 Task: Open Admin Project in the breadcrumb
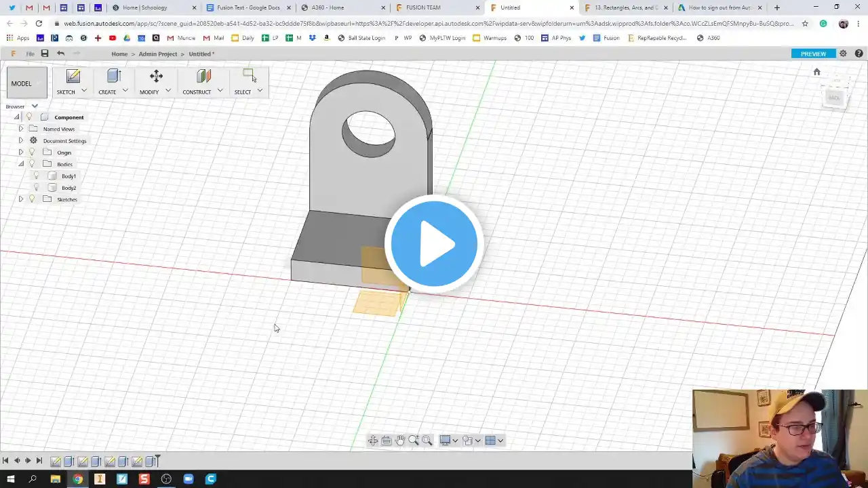(x=158, y=54)
